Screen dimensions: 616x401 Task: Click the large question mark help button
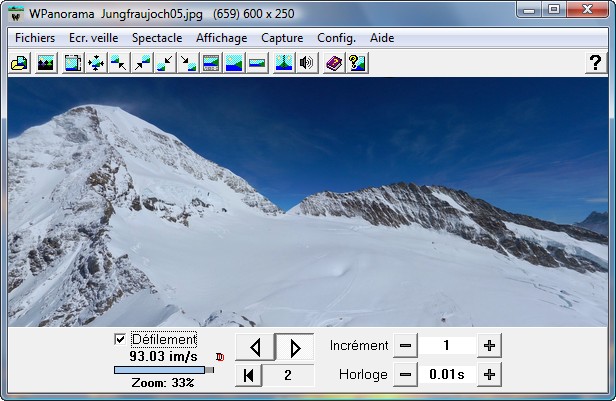click(x=596, y=63)
